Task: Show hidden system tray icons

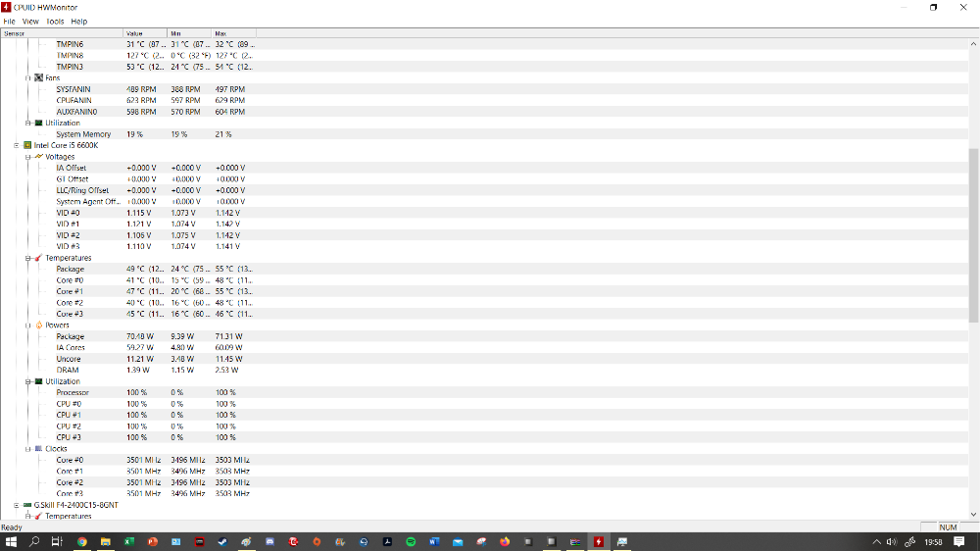Action: [876, 541]
